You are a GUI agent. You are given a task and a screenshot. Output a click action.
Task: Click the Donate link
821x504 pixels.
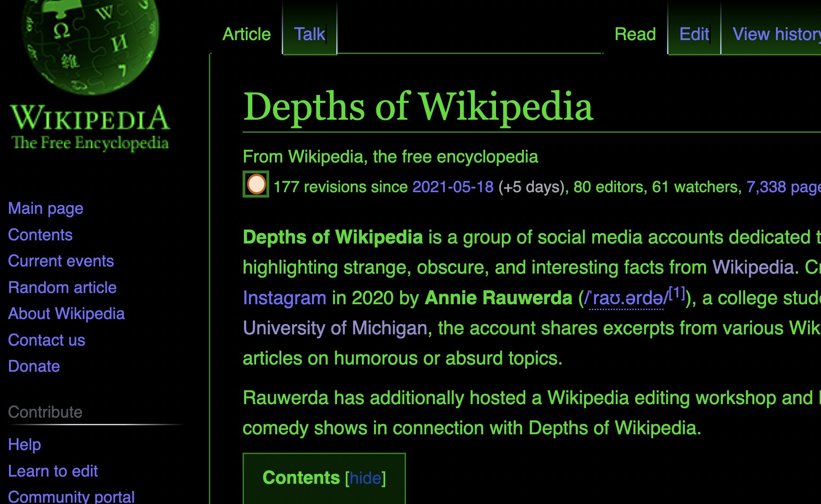tap(34, 366)
